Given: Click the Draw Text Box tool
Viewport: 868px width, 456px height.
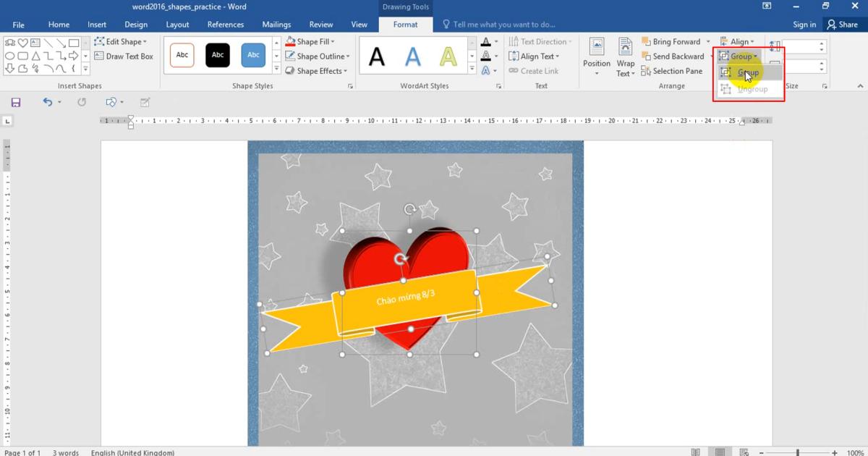Looking at the screenshot, I should 124,56.
